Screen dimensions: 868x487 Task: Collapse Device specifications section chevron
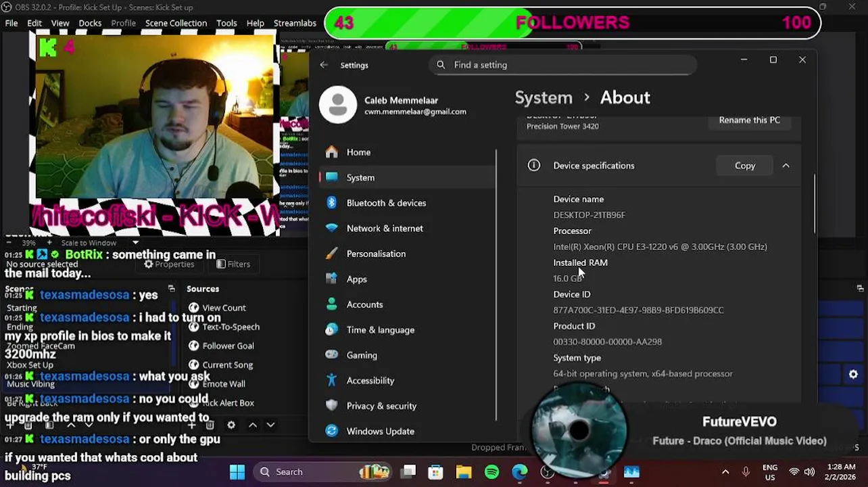pyautogui.click(x=786, y=166)
